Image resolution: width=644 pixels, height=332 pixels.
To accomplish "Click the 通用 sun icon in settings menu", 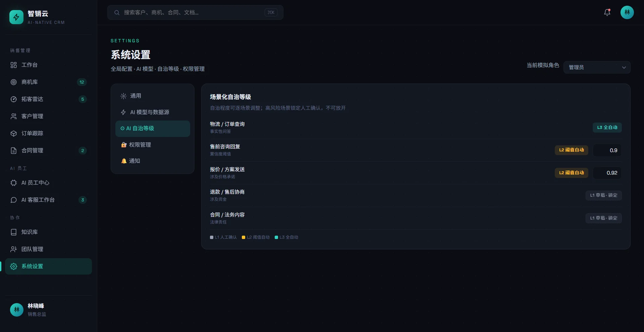I will (123, 96).
